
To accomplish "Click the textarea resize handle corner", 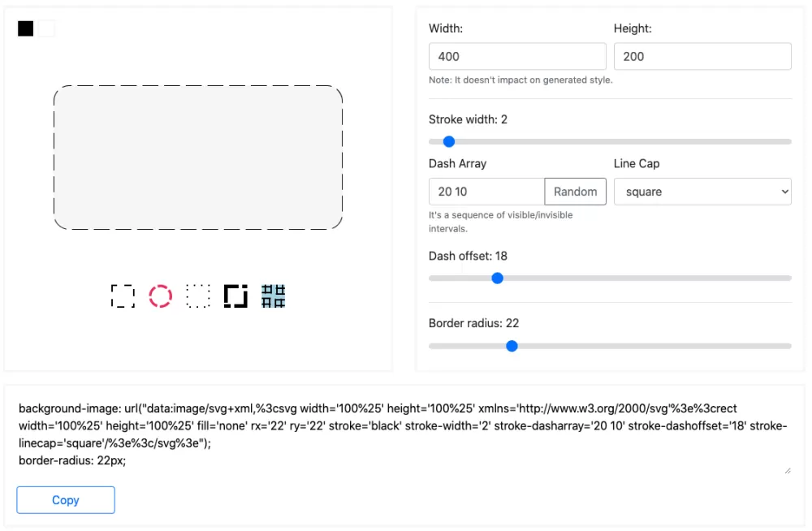I will [788, 470].
